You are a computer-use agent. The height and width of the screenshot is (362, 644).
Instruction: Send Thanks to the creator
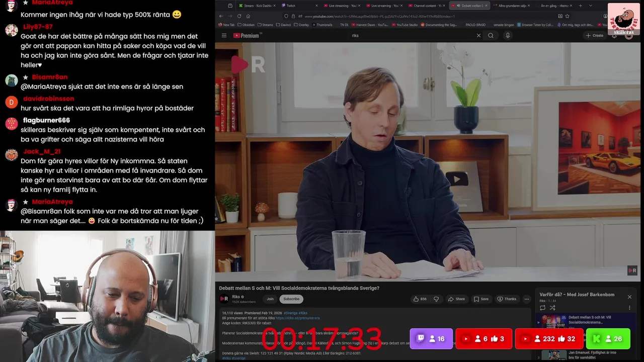(x=507, y=299)
